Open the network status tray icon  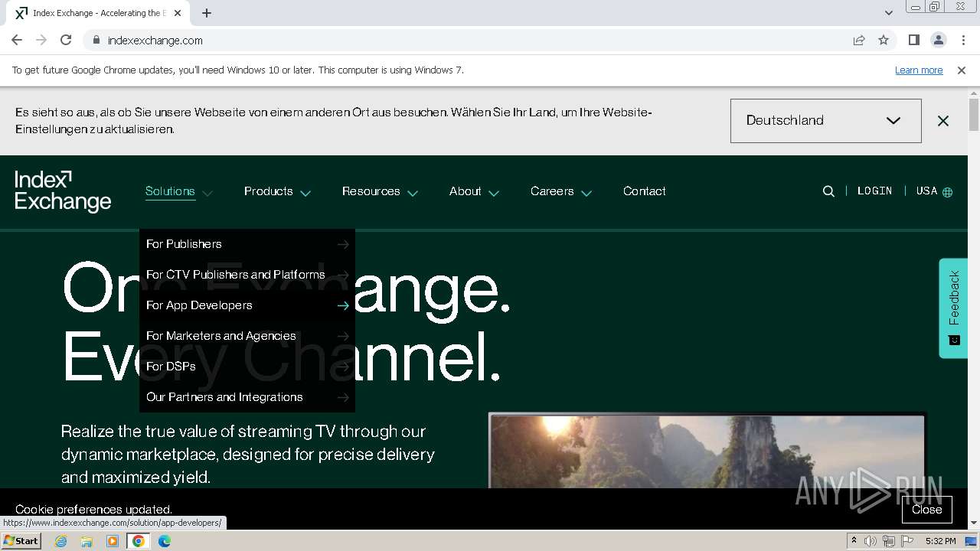pos(889,541)
